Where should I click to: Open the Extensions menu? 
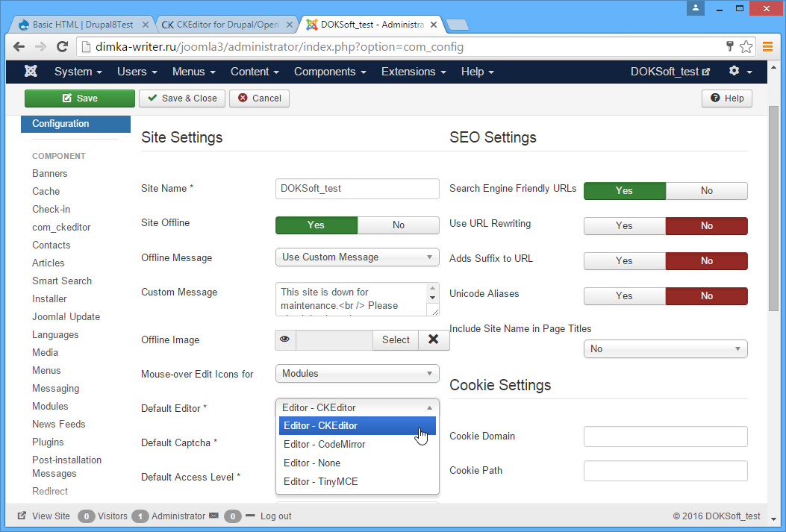pyautogui.click(x=413, y=72)
